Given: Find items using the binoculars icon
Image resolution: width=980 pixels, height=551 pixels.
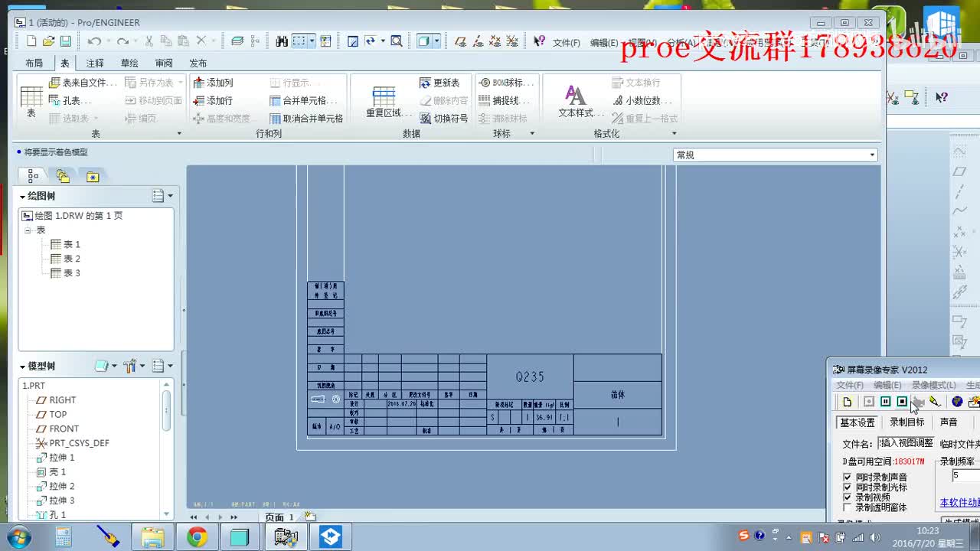Looking at the screenshot, I should point(282,41).
